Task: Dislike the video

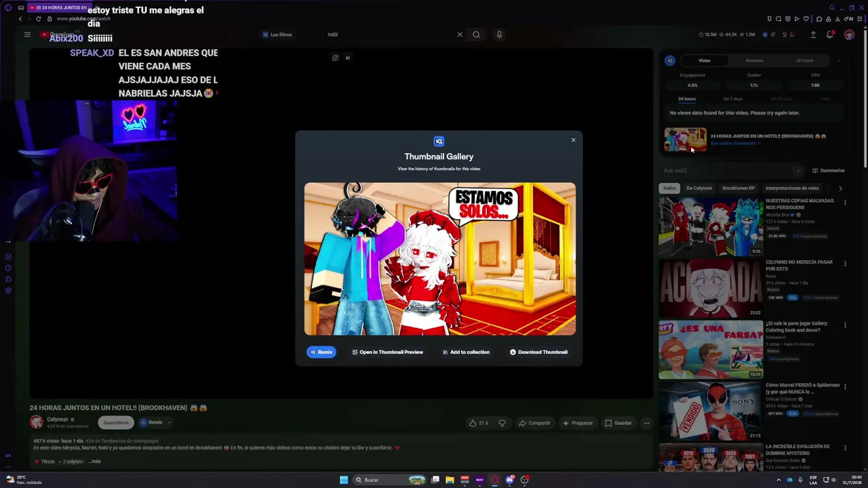Action: tap(502, 423)
